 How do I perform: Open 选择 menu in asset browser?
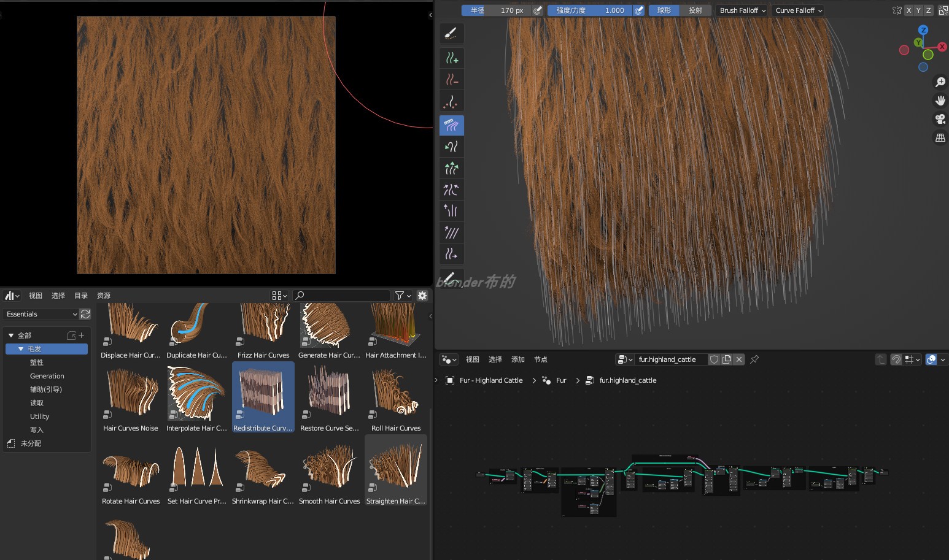click(58, 296)
